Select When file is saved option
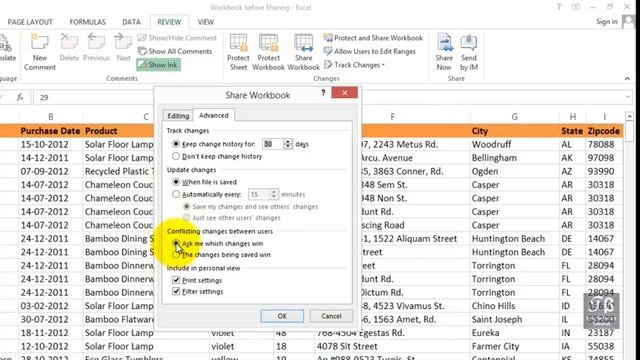 (x=204, y=182)
